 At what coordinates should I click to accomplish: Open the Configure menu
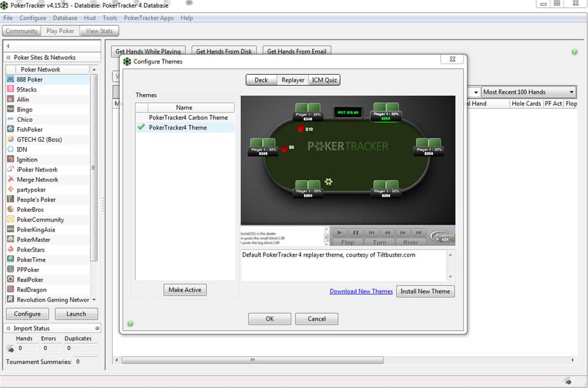pyautogui.click(x=33, y=18)
